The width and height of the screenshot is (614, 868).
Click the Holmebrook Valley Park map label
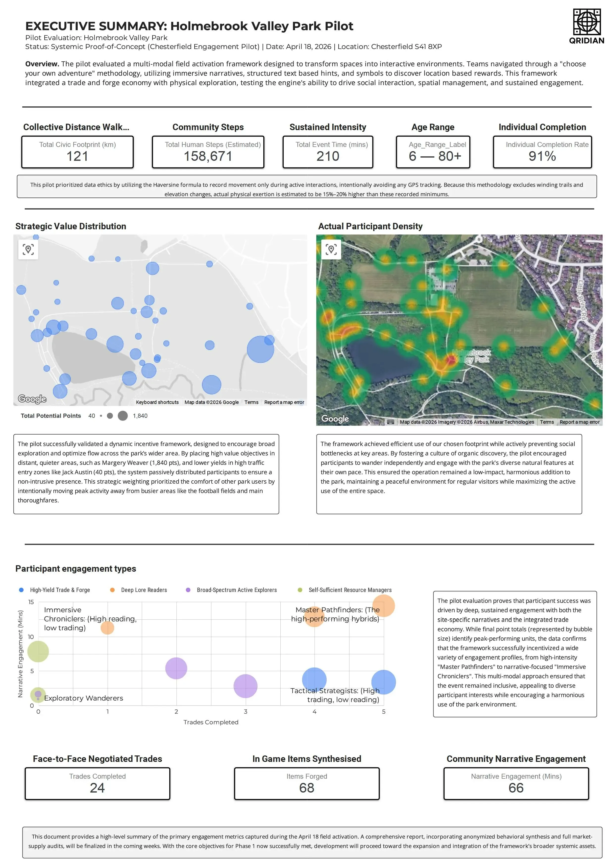tap(471, 356)
